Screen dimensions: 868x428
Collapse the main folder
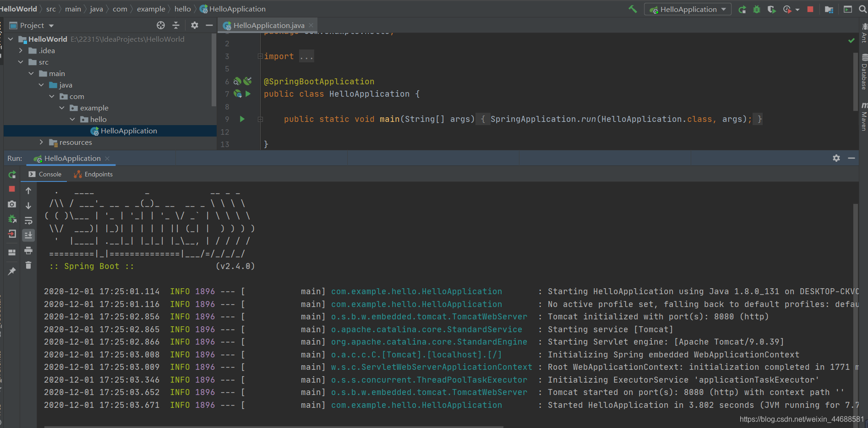[x=31, y=73]
